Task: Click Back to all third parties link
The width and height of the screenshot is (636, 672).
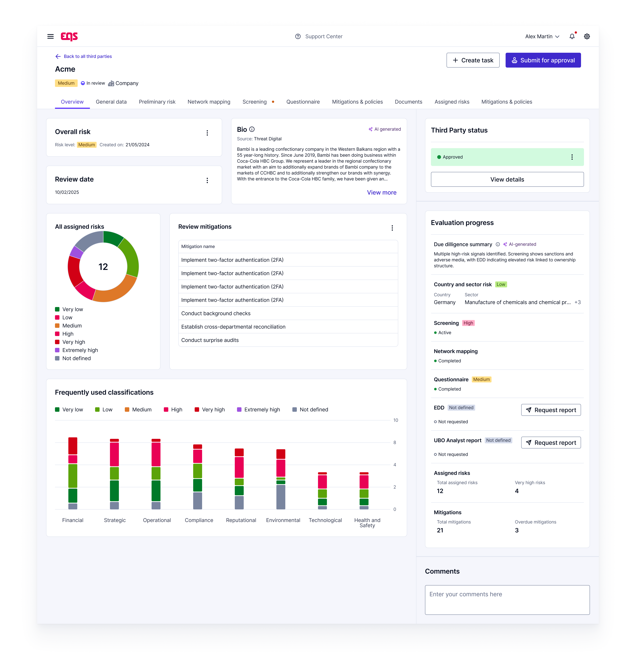Action: tap(88, 56)
